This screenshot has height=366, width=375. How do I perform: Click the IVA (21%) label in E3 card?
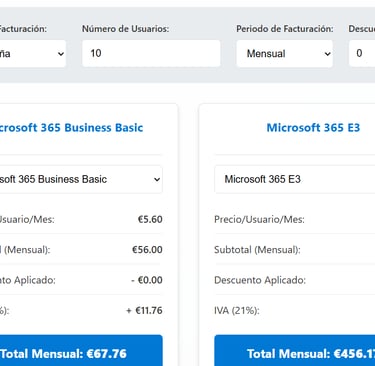pyautogui.click(x=237, y=310)
